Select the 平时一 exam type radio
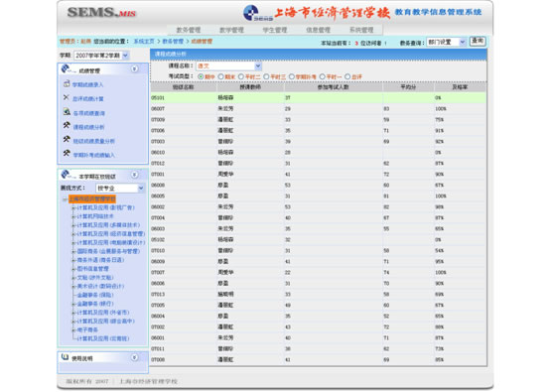The height and width of the screenshot is (392, 550). point(323,76)
